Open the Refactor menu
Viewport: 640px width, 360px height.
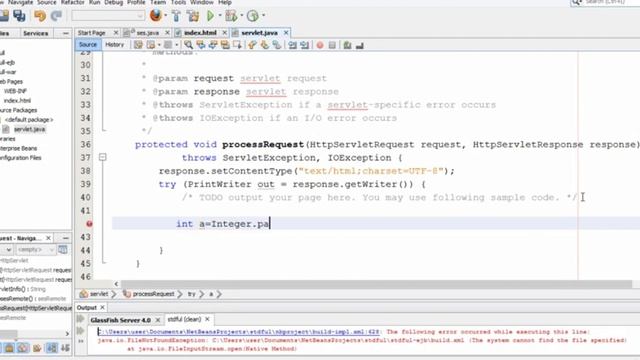click(72, 2)
